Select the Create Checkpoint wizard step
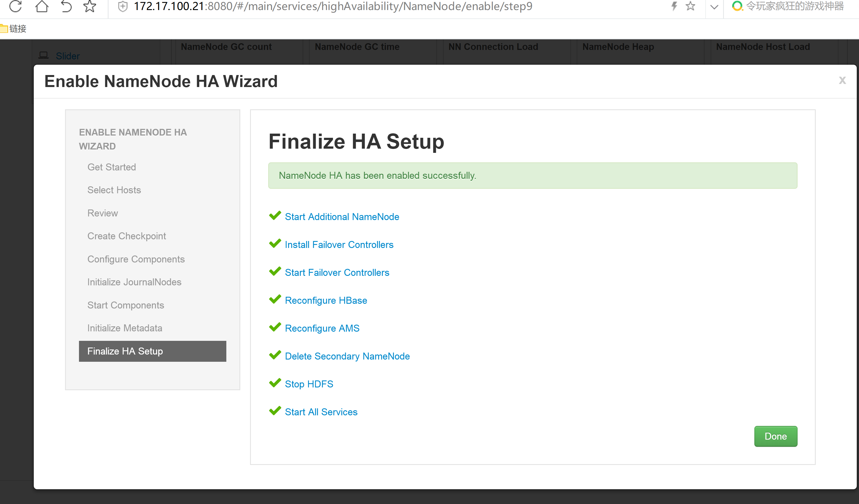Viewport: 859px width, 504px height. [x=127, y=236]
